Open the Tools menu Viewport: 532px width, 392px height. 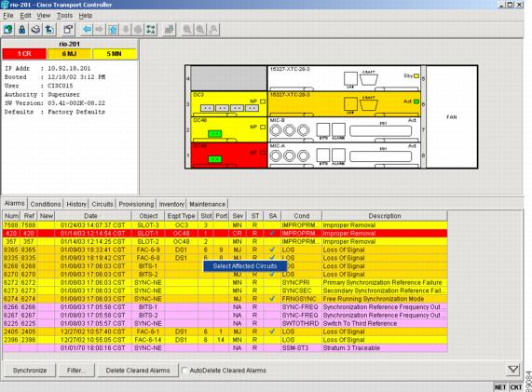pos(64,16)
